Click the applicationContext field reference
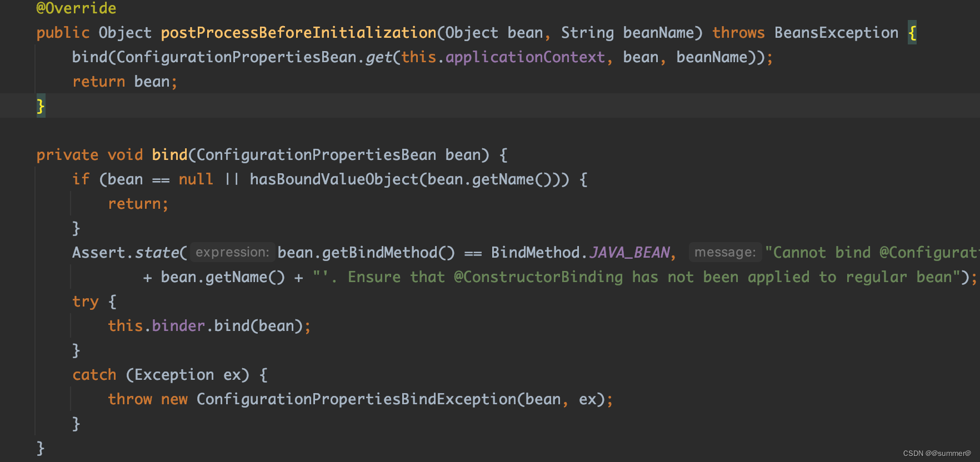Screen dimensions: 980x462 [x=525, y=57]
